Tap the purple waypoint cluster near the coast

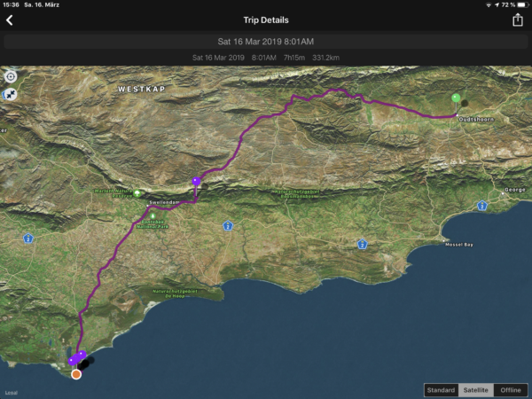pos(77,358)
